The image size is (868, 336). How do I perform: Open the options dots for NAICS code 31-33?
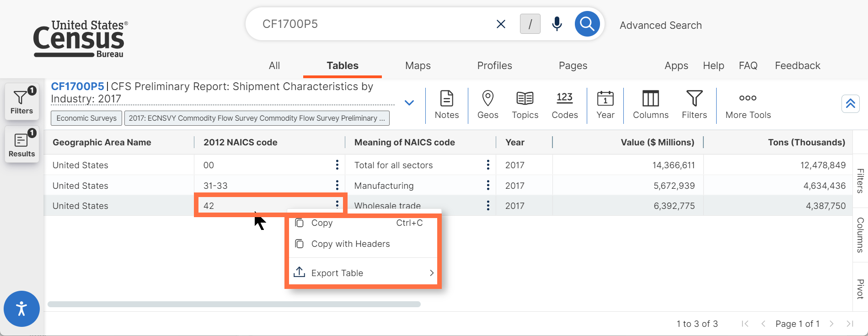[337, 185]
